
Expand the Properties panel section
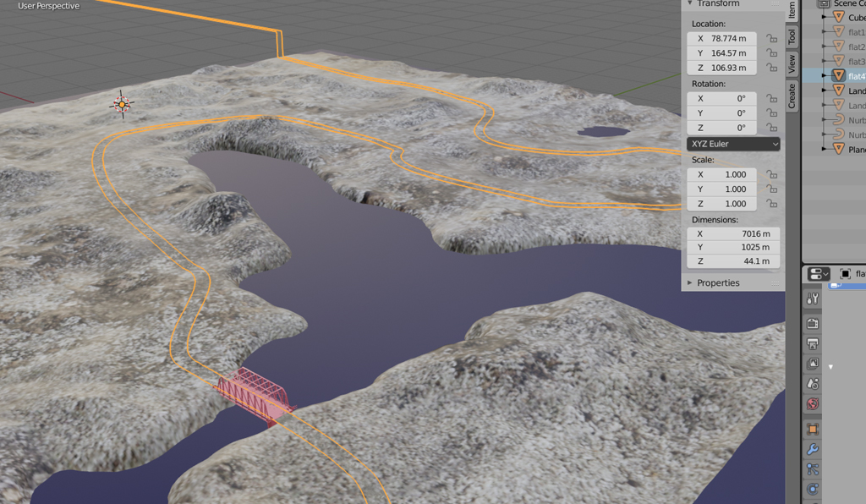[x=718, y=282]
